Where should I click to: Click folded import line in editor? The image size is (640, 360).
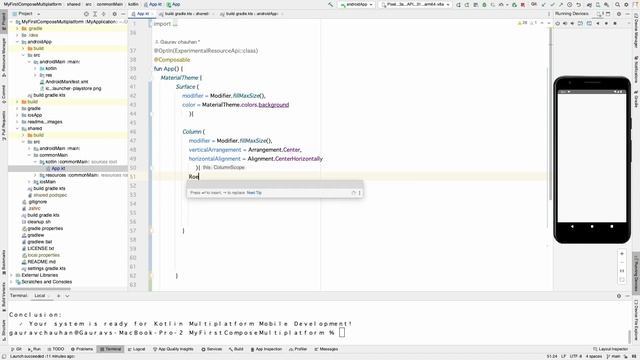pyautogui.click(x=165, y=24)
